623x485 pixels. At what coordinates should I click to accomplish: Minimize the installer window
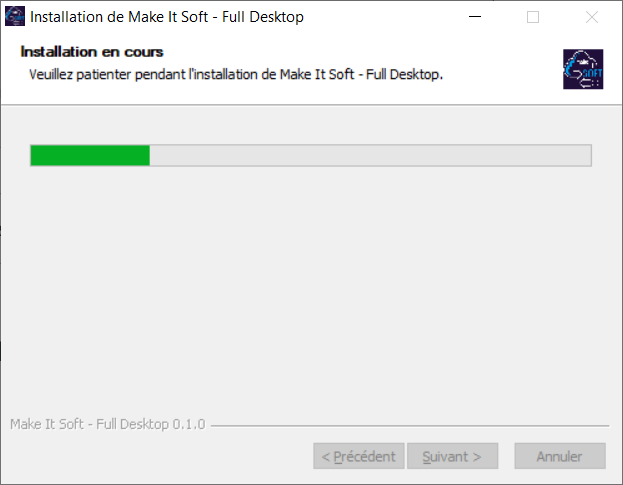[x=475, y=17]
